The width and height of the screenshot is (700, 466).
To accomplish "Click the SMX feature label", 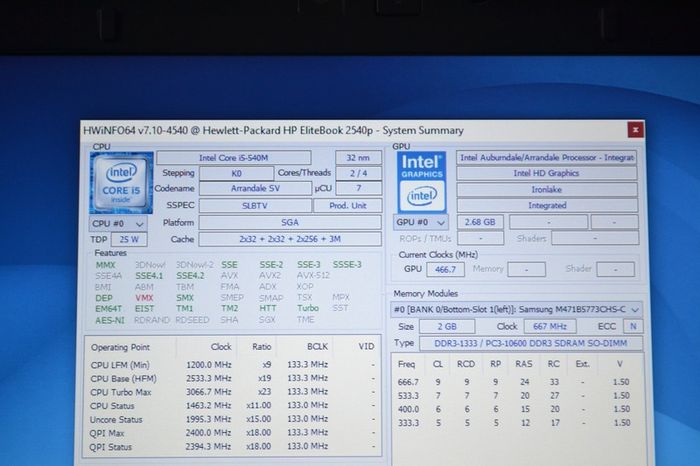I will 185,298.
